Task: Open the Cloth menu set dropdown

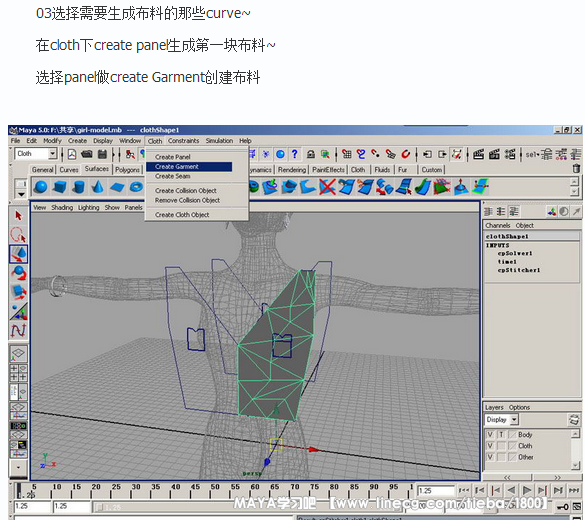Action: click(x=53, y=153)
